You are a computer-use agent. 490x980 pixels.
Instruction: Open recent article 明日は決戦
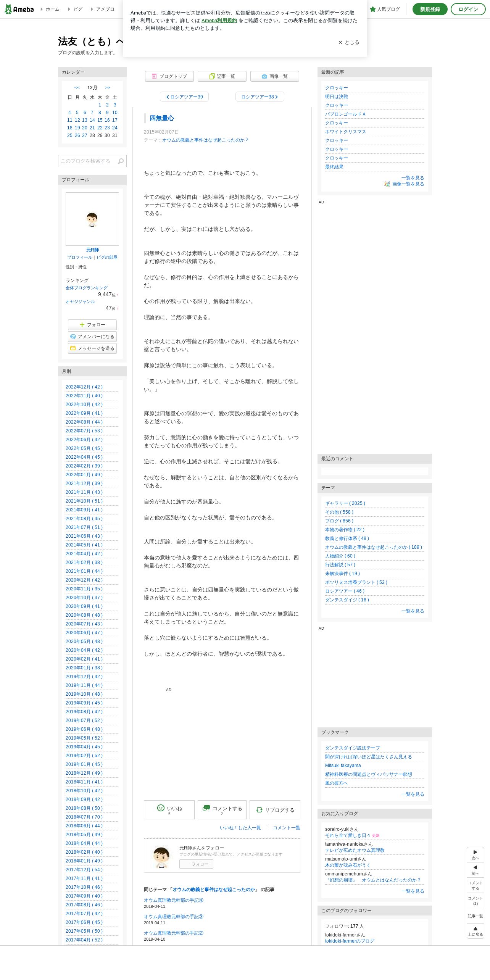point(337,97)
